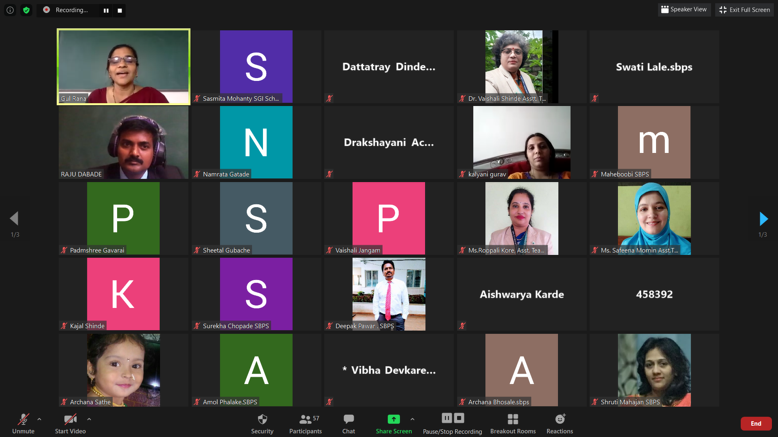Select Sheetal Gubache's S avatar tile

256,218
